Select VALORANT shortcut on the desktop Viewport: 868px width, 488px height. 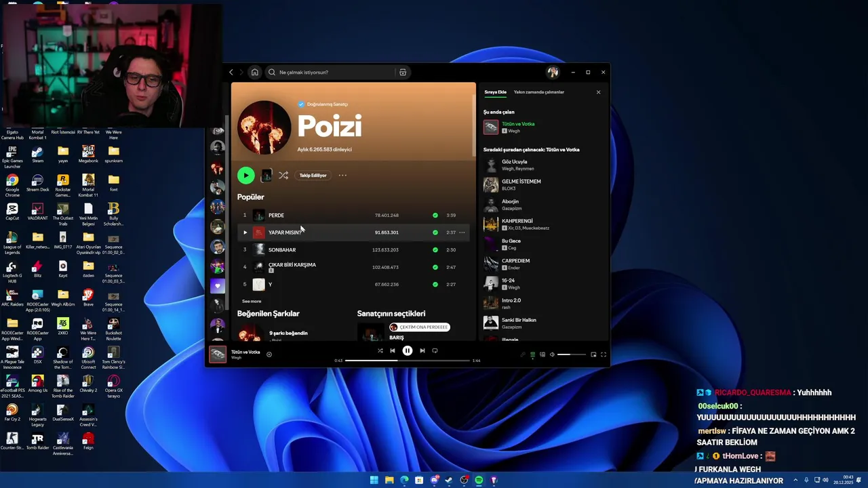tap(37, 212)
